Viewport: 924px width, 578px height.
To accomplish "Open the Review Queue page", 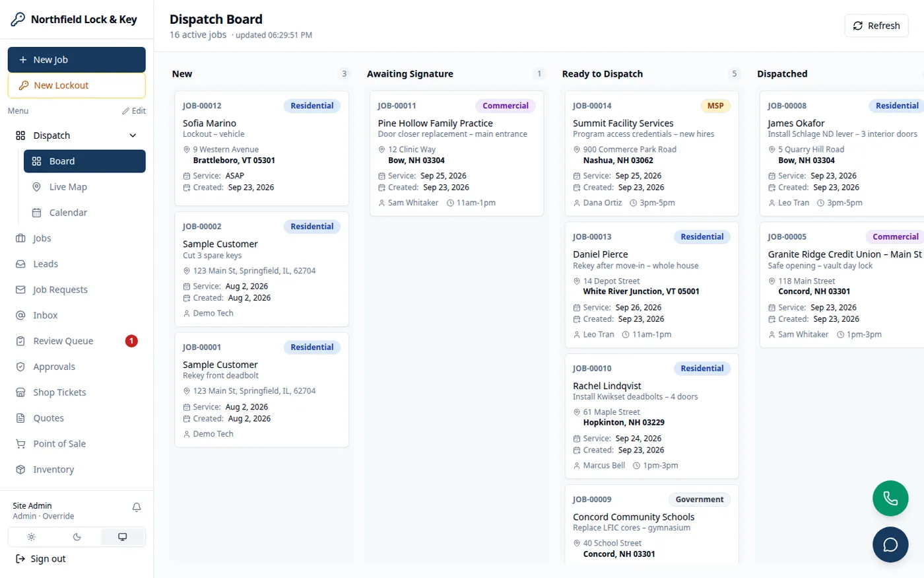I will [77, 342].
